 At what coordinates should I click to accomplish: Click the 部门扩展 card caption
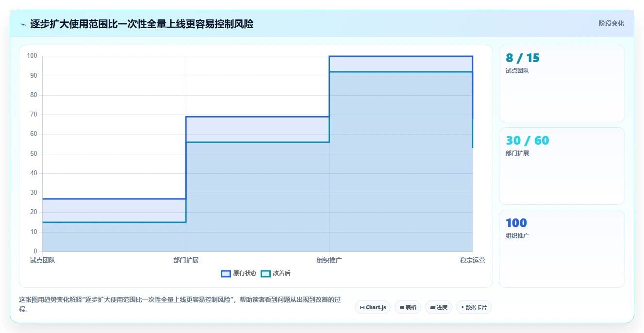coord(517,153)
